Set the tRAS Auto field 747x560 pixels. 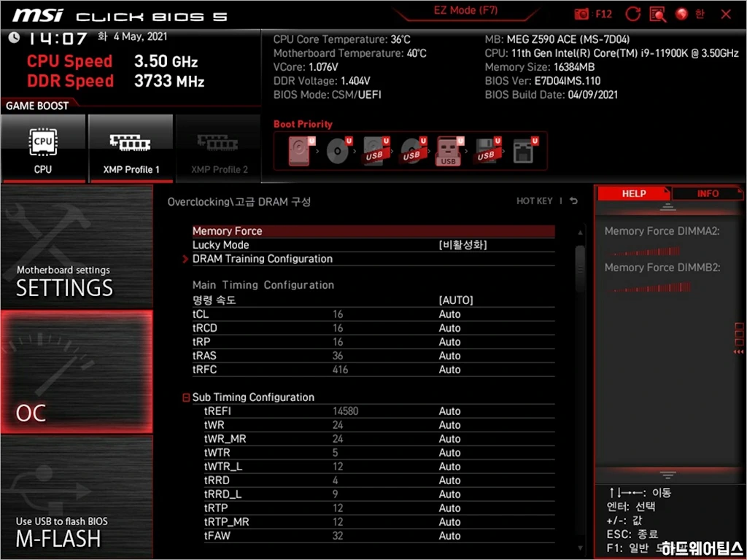tap(449, 356)
